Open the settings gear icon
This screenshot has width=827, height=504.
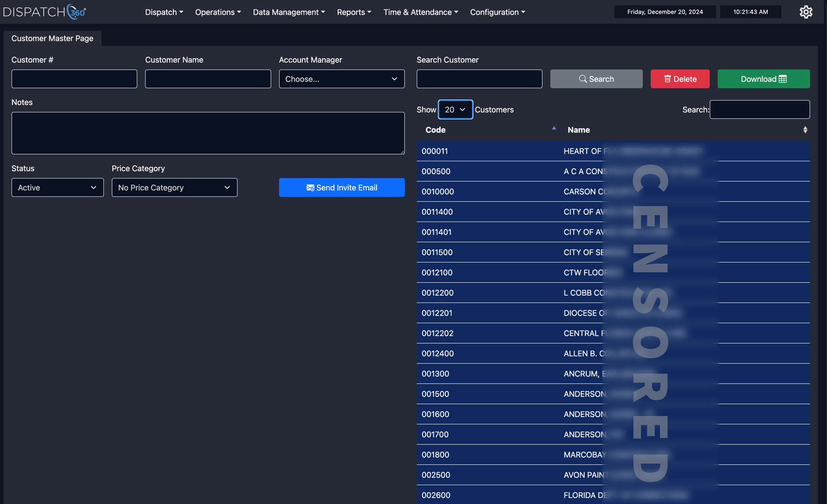click(806, 12)
